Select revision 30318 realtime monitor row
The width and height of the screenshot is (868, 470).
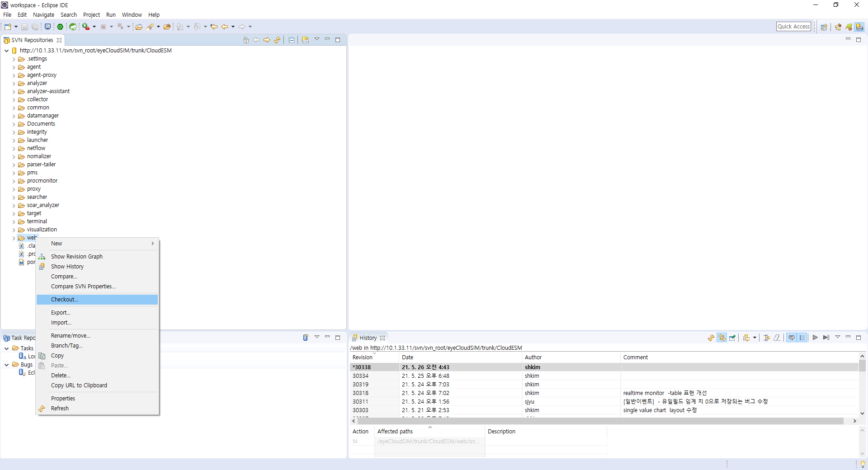click(604, 393)
